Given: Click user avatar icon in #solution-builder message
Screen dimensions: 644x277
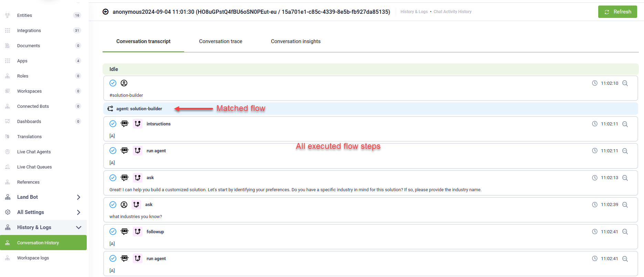Looking at the screenshot, I should pyautogui.click(x=124, y=83).
